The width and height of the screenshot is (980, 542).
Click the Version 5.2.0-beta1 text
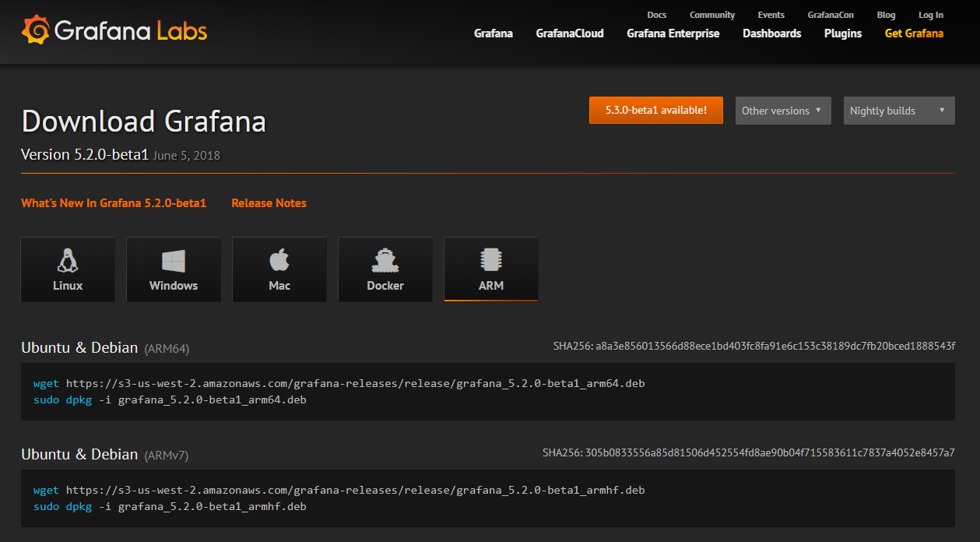click(85, 154)
